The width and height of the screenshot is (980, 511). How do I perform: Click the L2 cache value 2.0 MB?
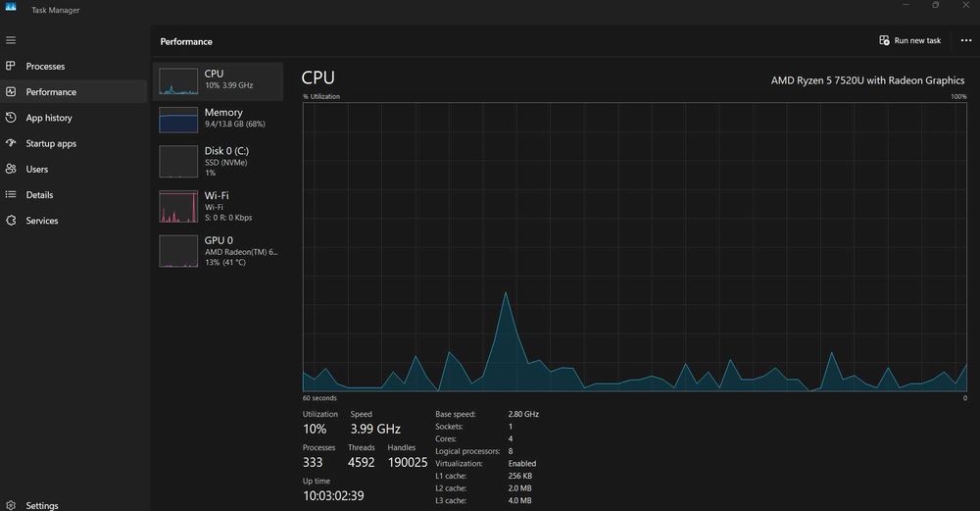pos(519,488)
